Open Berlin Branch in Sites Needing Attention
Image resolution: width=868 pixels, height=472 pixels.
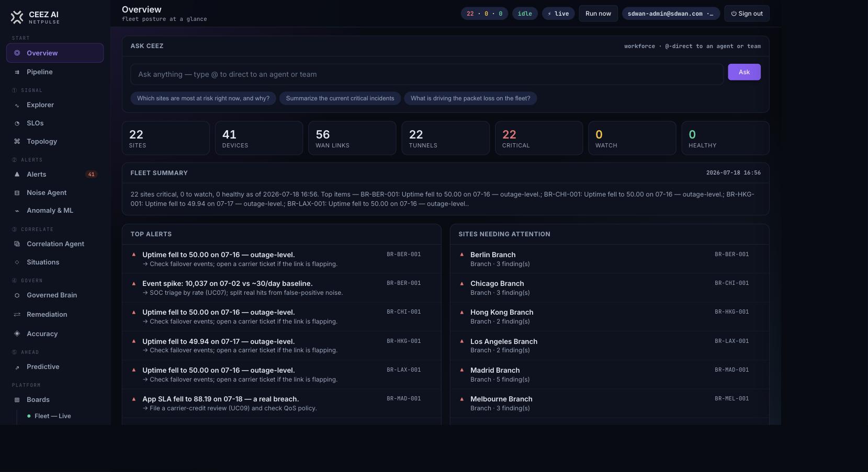[610, 259]
